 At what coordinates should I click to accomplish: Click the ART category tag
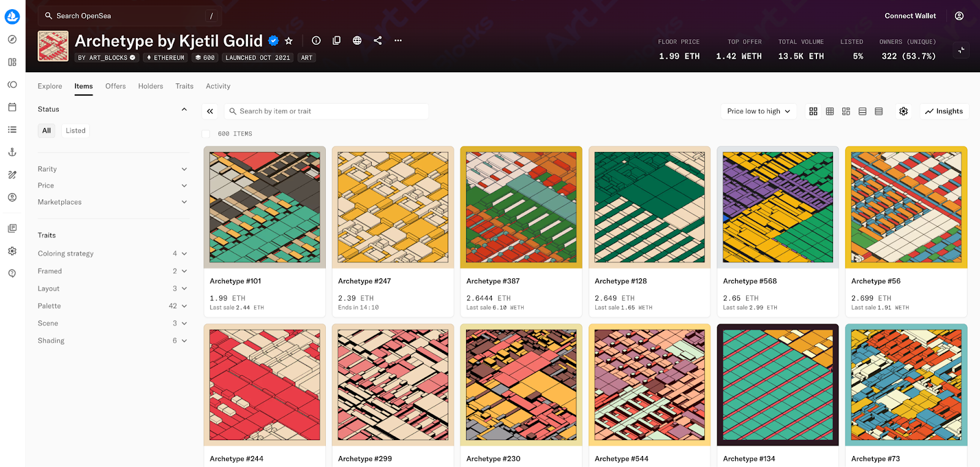(307, 58)
